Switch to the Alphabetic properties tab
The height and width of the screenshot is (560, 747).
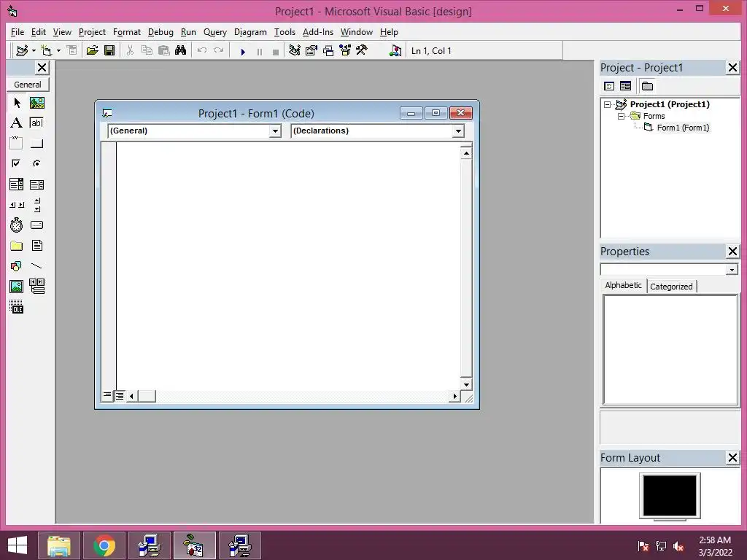tap(623, 285)
